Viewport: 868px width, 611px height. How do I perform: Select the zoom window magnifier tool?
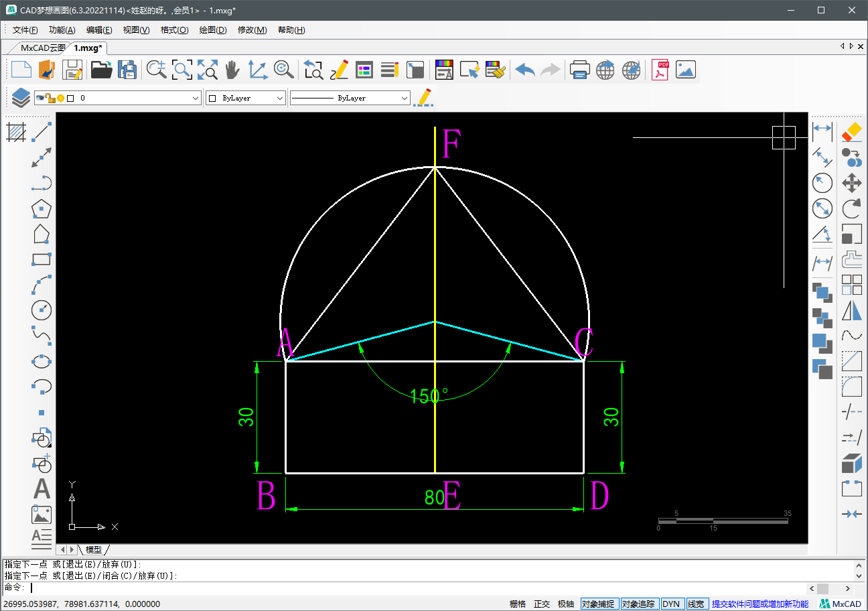click(x=182, y=70)
